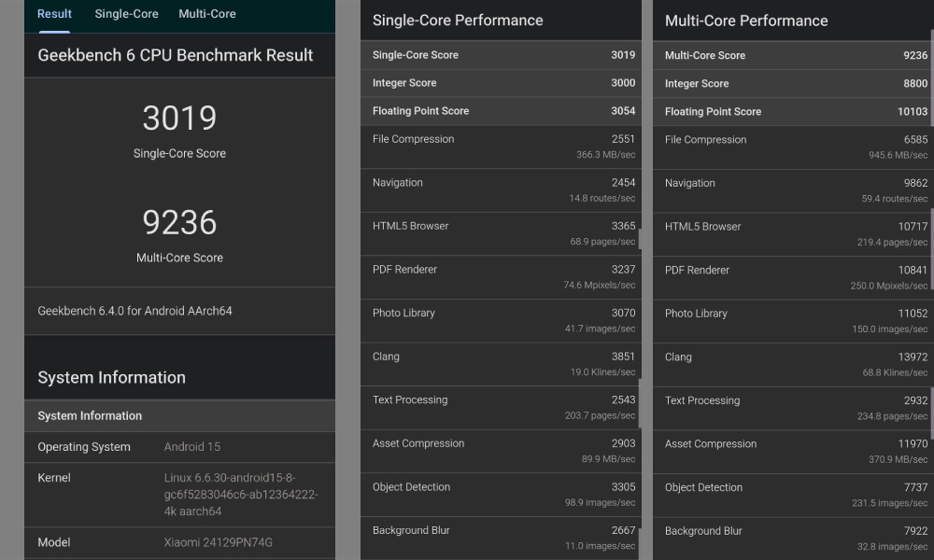The width and height of the screenshot is (934, 560).
Task: Click the 3019 Single-Core Score
Action: point(179,119)
